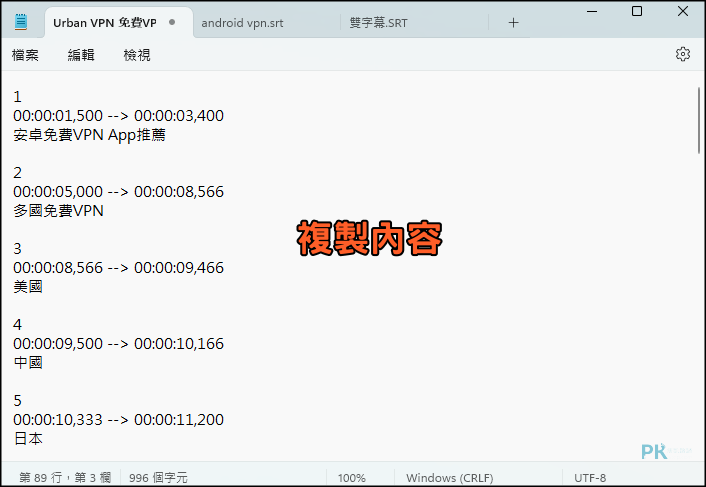Open the 檢視 menu

(137, 55)
